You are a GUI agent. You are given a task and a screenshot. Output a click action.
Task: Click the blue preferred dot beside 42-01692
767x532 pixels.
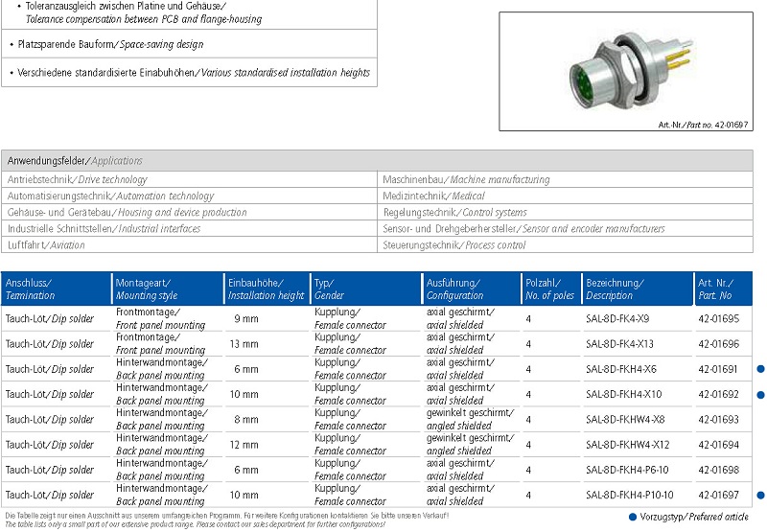(x=761, y=394)
